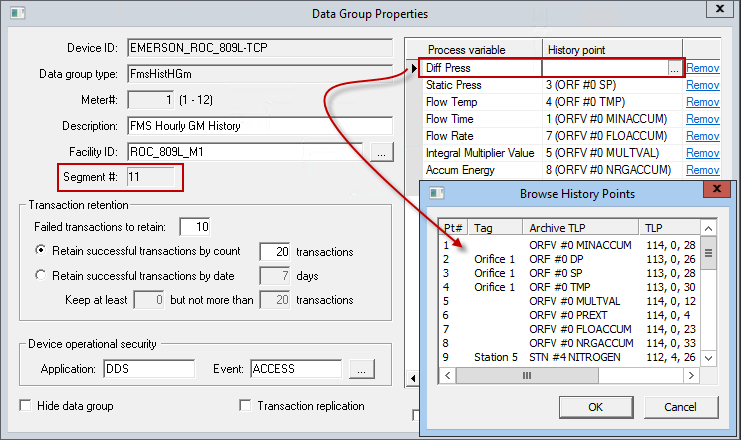This screenshot has height=440, width=741.
Task: Click the Event field containing ACCESS
Action: pos(296,369)
